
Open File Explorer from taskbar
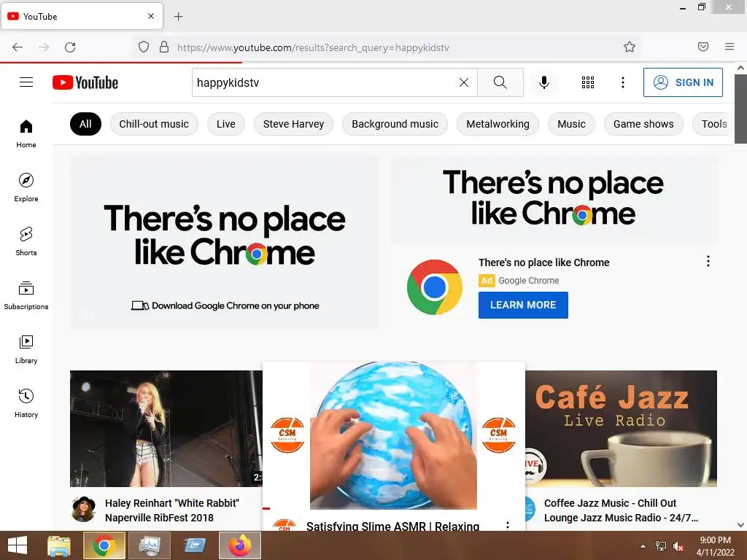point(59,545)
